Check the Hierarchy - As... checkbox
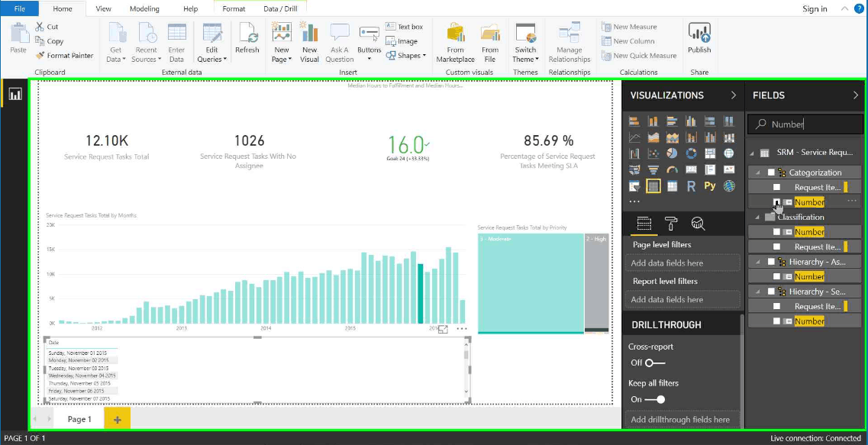 771,261
